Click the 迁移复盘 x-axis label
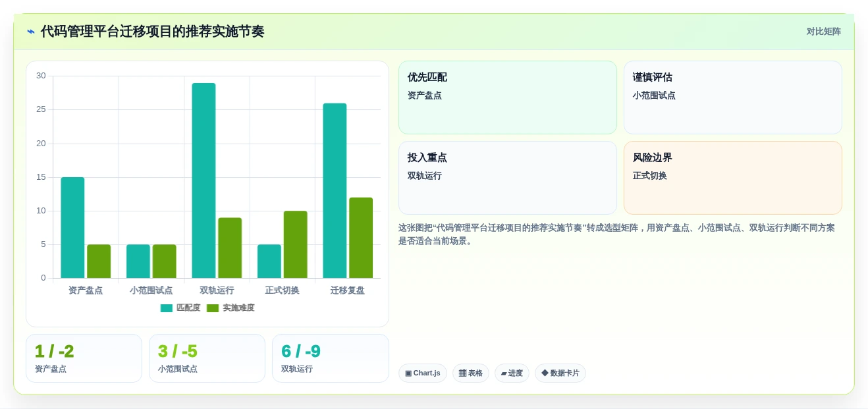Screen dimensions: 868x409 pos(348,290)
